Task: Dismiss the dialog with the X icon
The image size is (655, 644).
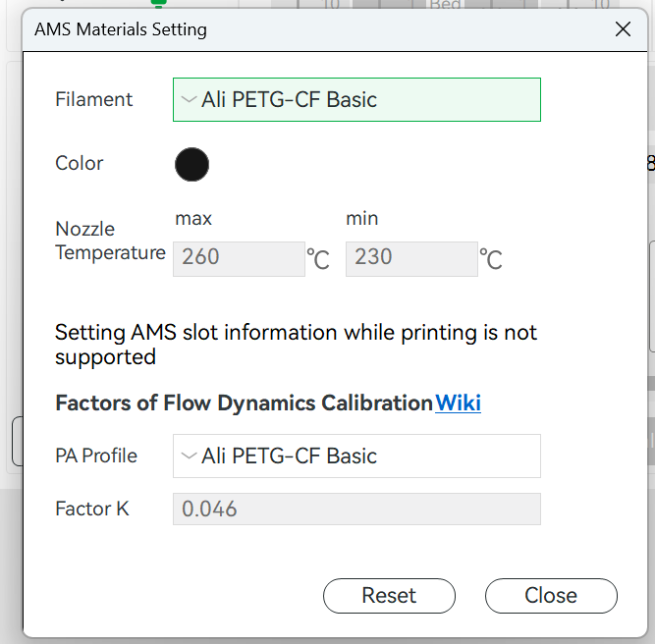Action: [x=623, y=29]
